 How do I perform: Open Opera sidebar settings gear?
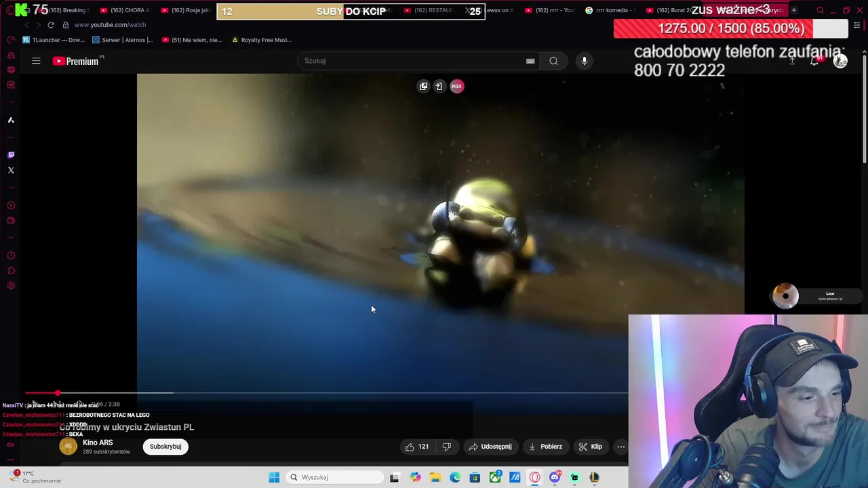11,285
